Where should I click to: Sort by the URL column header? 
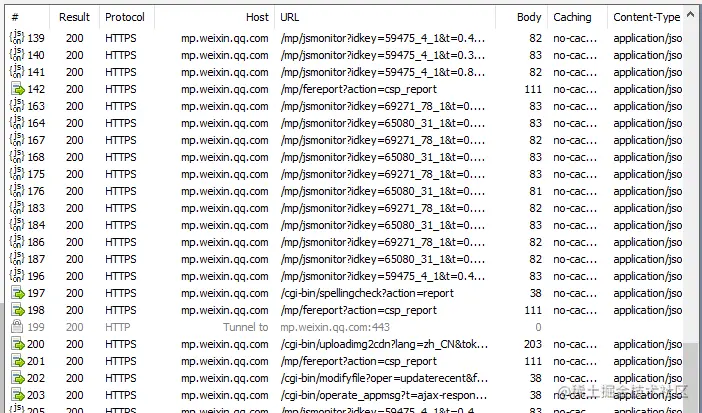[385, 17]
